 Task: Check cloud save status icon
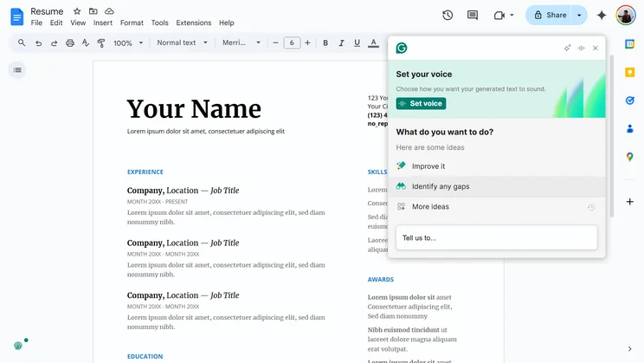click(x=109, y=11)
